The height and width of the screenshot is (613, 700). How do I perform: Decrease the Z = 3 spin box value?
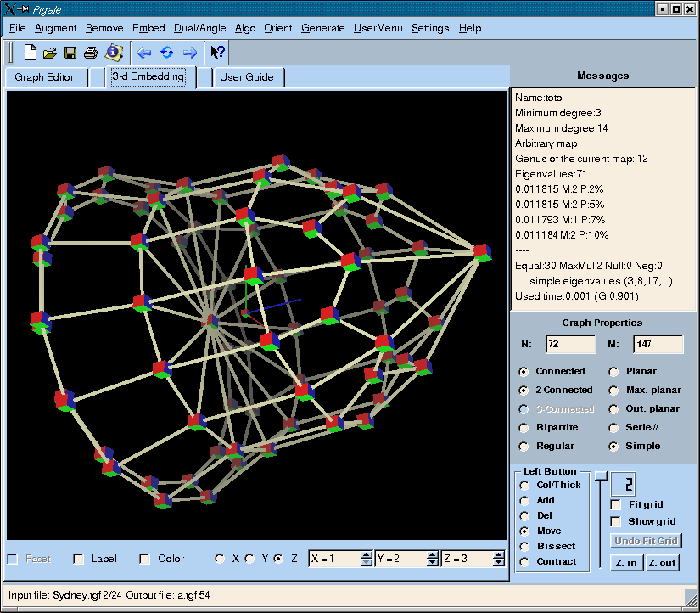[498, 563]
